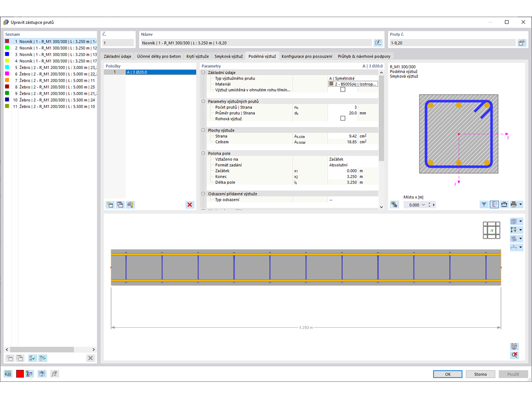Click the image settings icon under section preview
The image size is (532, 399).
point(394,205)
